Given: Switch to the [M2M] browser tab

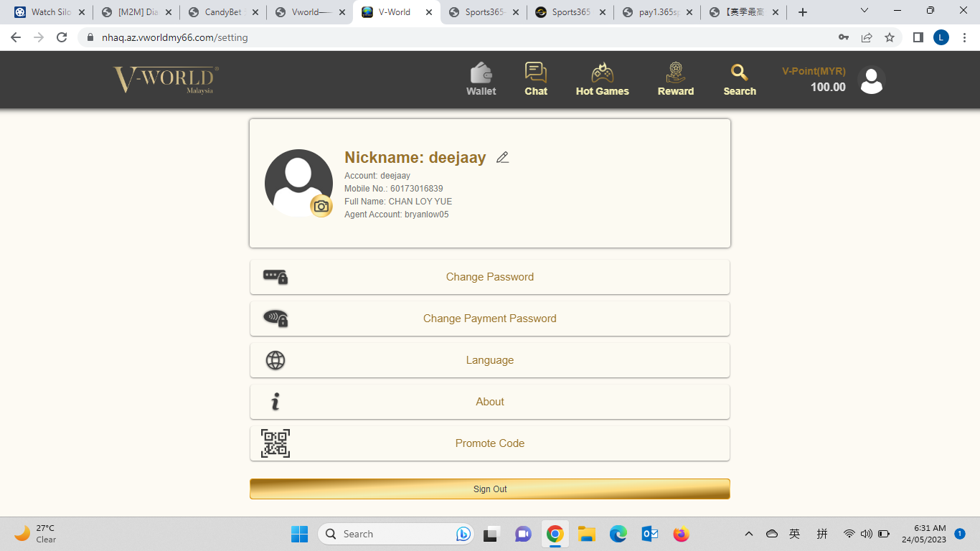Looking at the screenshot, I should pos(137,12).
